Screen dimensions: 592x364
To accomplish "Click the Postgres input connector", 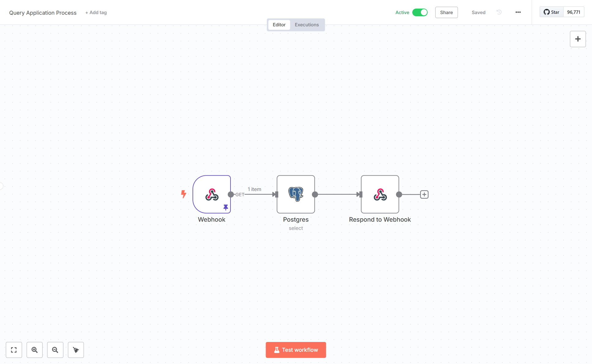I will click(277, 194).
